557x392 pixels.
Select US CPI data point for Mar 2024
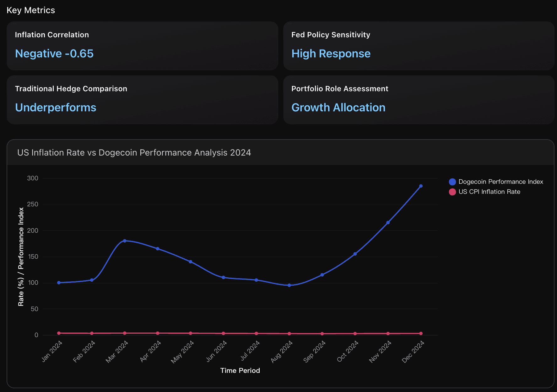click(x=125, y=333)
